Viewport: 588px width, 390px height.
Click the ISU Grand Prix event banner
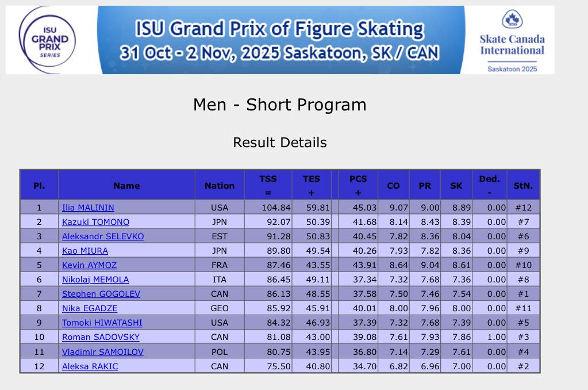click(279, 40)
